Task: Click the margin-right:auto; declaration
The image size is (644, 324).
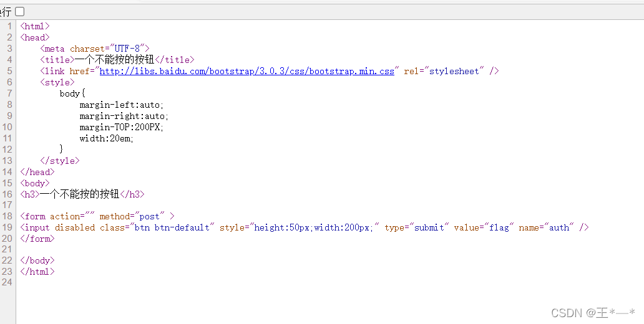Action: (x=124, y=116)
